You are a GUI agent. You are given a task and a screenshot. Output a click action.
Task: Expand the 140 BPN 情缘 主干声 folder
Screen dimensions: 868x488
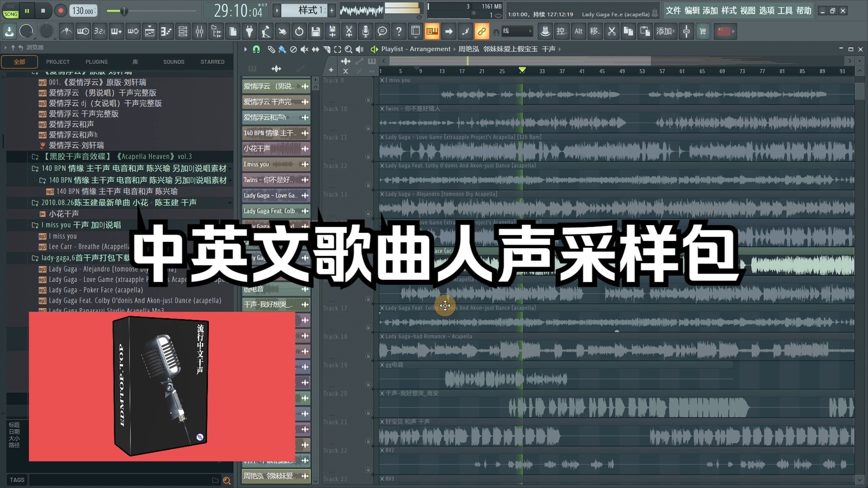click(34, 169)
